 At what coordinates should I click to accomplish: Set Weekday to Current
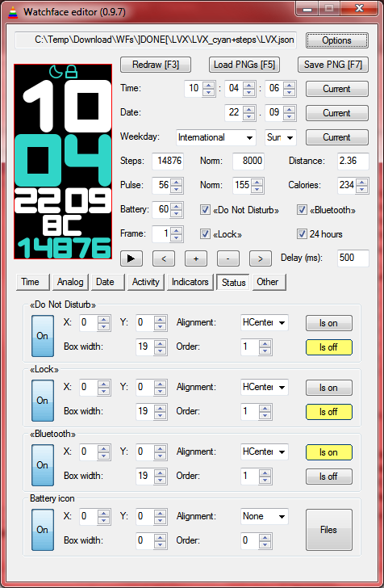tap(336, 137)
